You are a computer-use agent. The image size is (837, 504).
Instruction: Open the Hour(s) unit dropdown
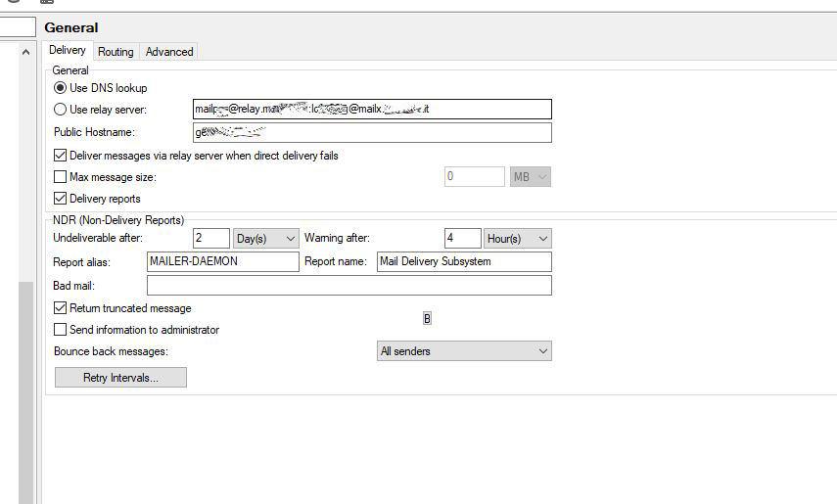(x=517, y=239)
